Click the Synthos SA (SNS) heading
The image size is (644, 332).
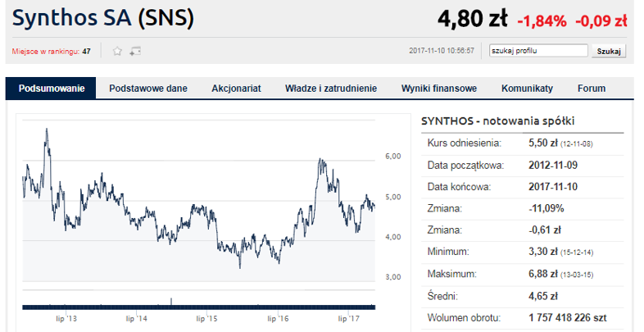[x=103, y=19]
